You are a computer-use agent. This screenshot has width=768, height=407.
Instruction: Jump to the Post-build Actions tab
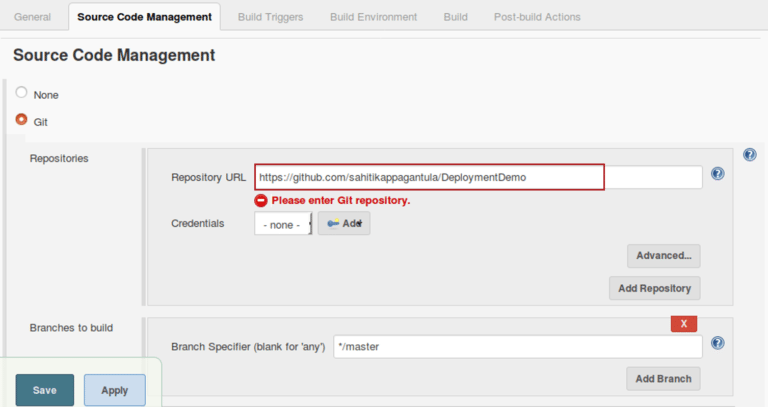[x=537, y=17]
